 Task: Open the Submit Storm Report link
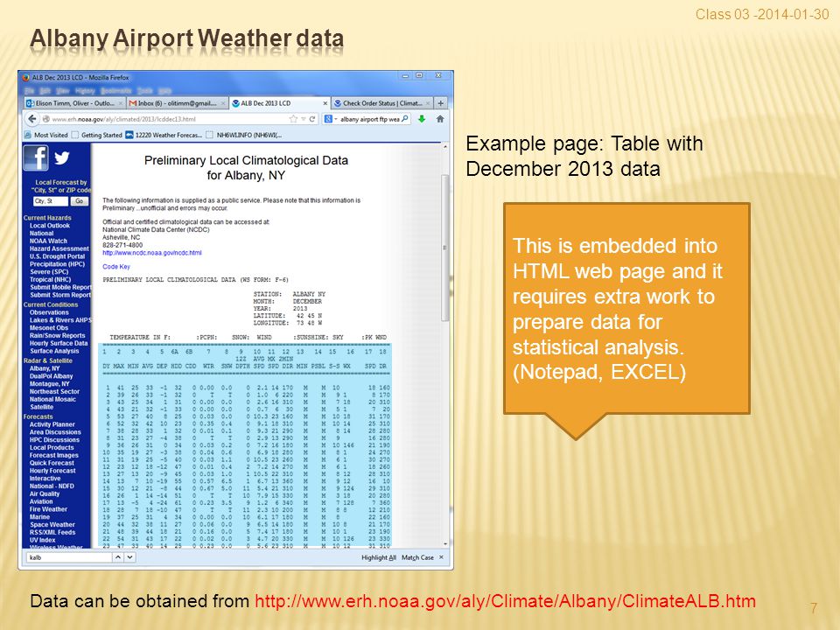point(60,295)
